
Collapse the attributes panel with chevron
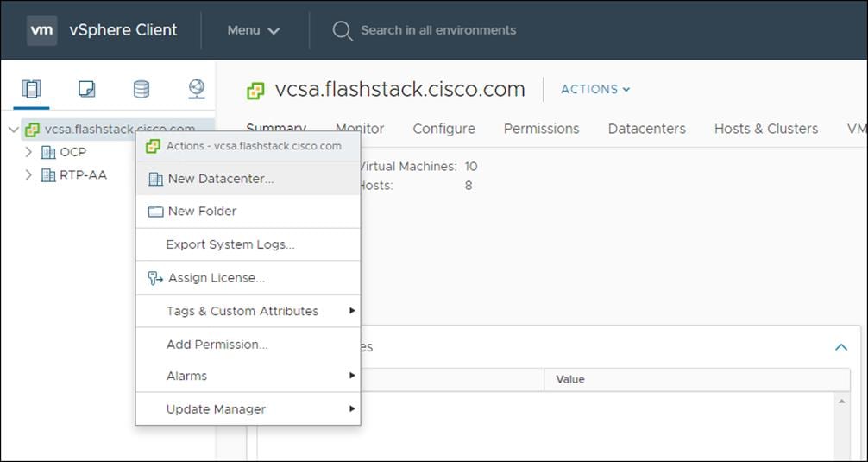[x=841, y=347]
